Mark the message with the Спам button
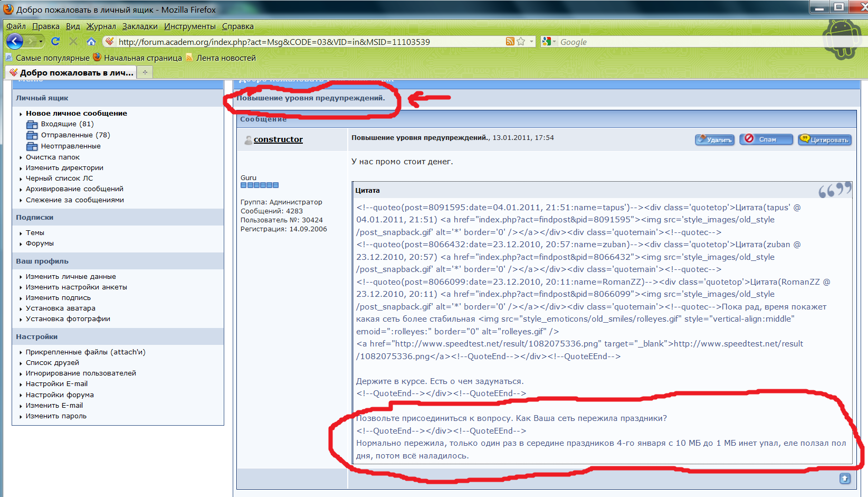This screenshot has height=497, width=868. click(766, 139)
